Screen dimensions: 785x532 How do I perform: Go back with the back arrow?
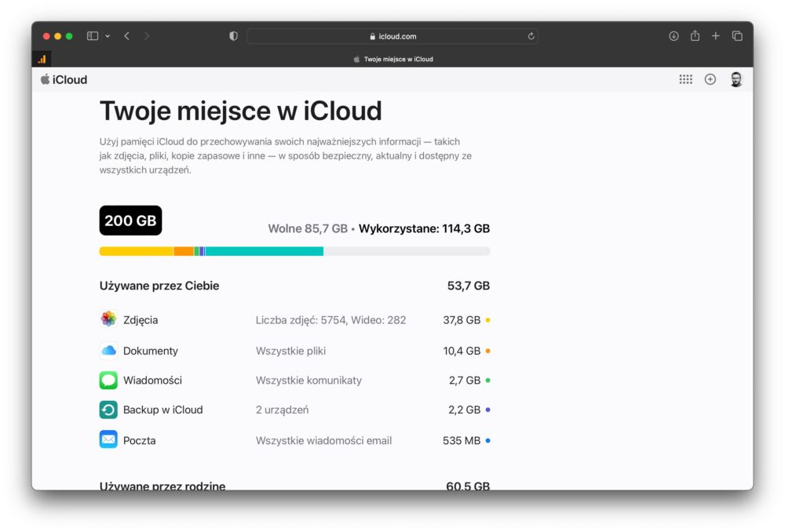[127, 36]
